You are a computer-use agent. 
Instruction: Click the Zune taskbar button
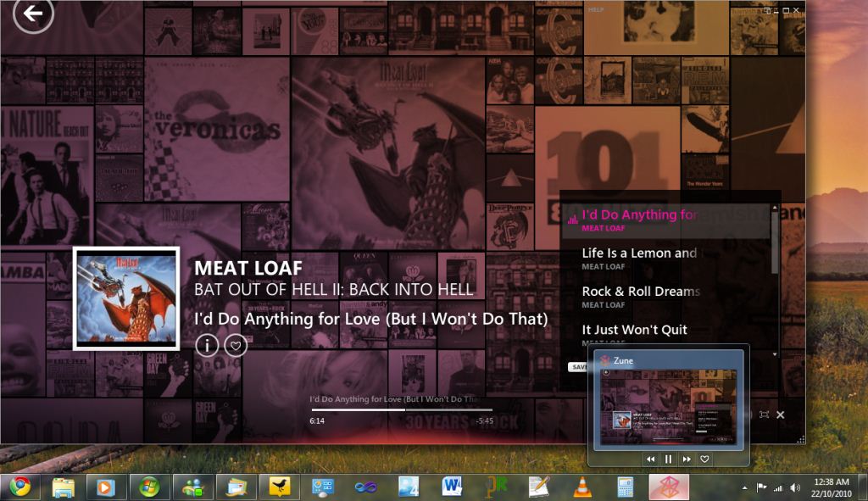click(x=669, y=487)
